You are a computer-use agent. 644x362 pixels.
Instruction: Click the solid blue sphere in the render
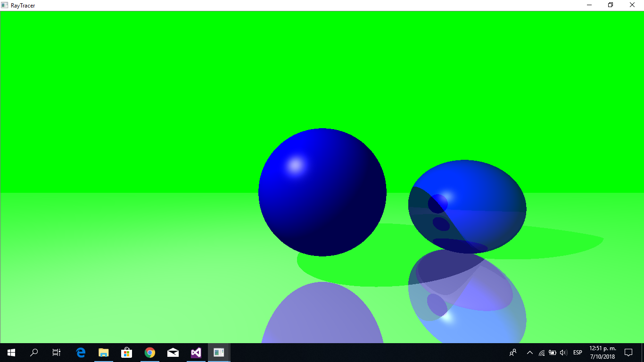pos(322,192)
